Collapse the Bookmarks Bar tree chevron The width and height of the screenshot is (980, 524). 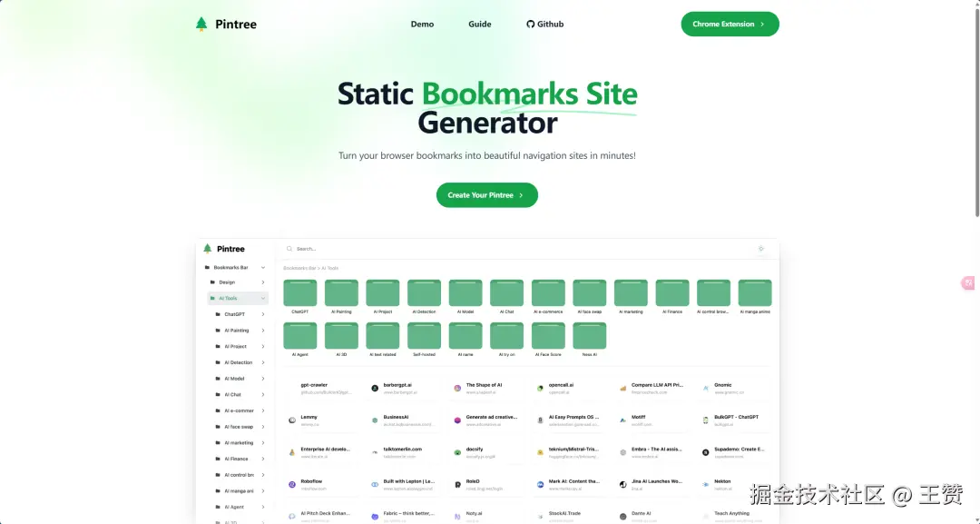262,268
